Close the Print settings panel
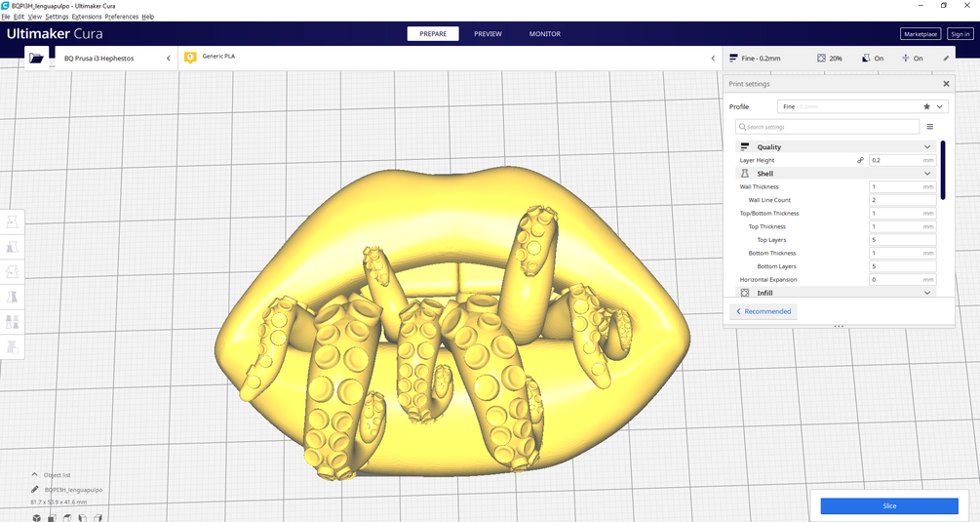 [x=946, y=84]
